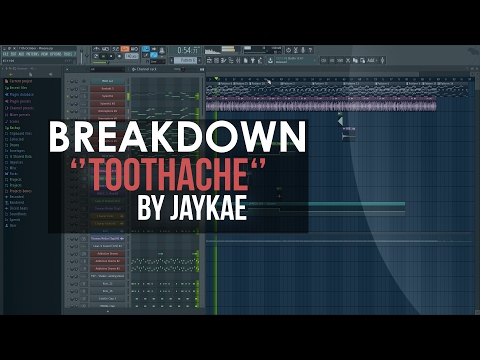Click the metronome bell icon

point(162,51)
